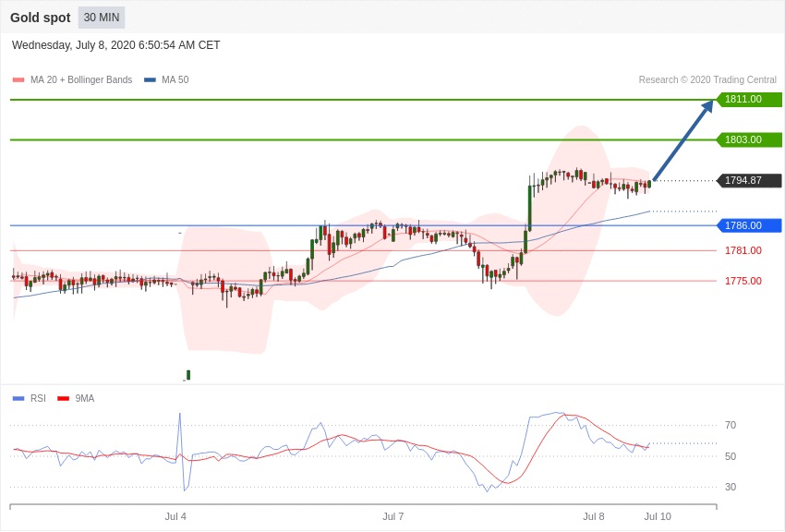
Task: Click the 1794.87 current price tag
Action: pyautogui.click(x=749, y=181)
